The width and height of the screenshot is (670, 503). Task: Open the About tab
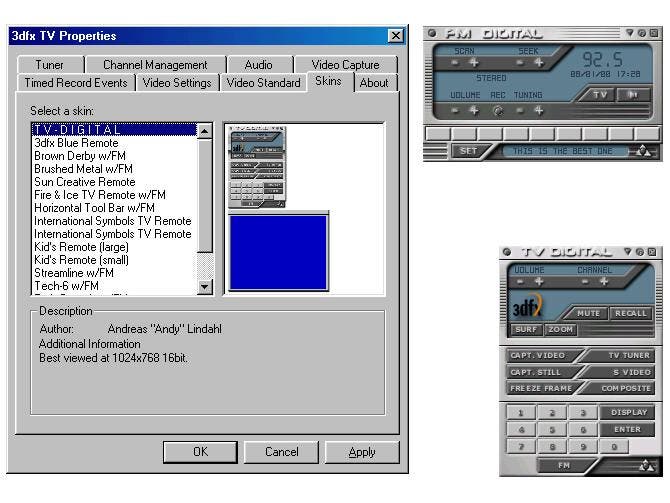[374, 82]
